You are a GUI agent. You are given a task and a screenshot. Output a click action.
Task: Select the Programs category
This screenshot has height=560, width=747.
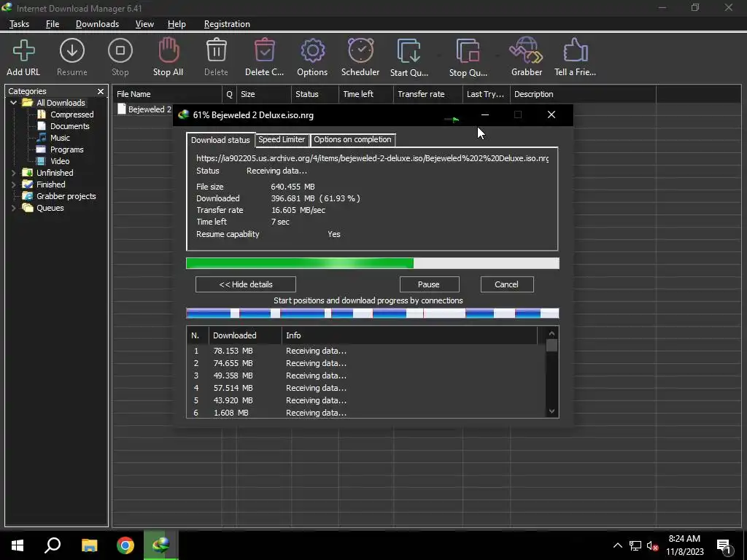[66, 149]
